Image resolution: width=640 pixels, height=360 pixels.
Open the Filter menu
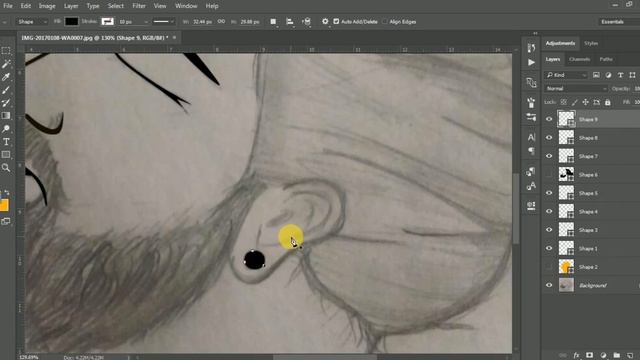click(x=139, y=6)
